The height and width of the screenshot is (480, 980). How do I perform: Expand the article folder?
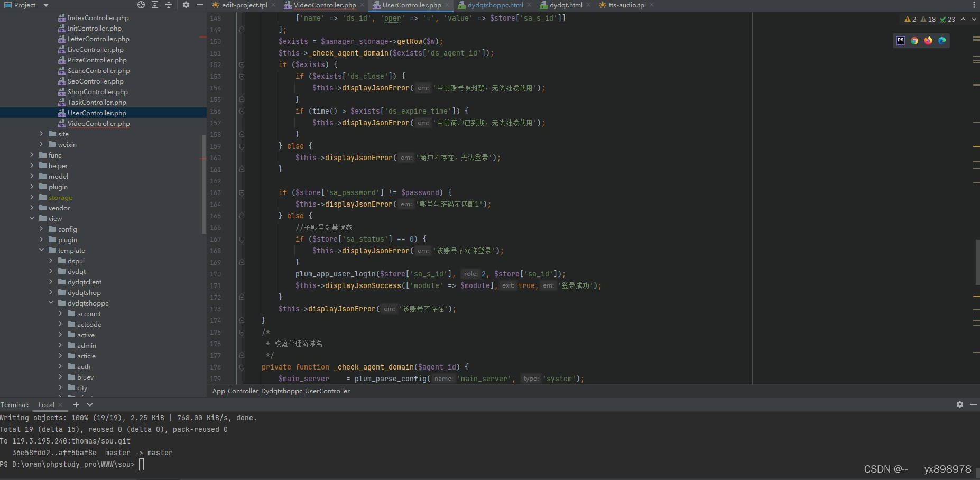[x=60, y=356]
